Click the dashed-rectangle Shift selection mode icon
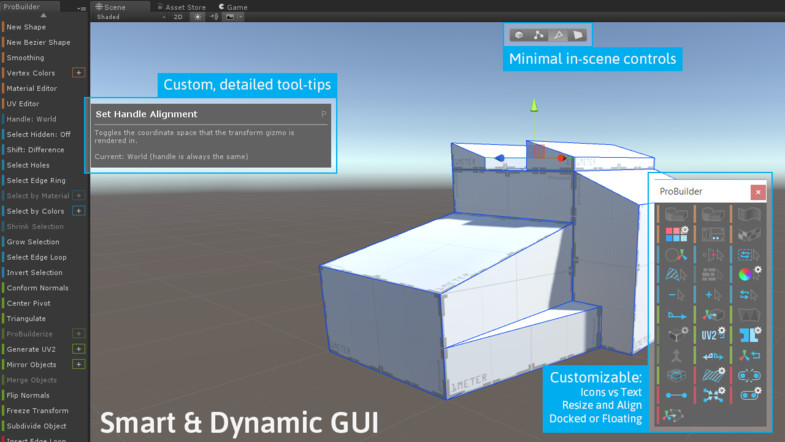This screenshot has height=442, width=785. point(749,255)
